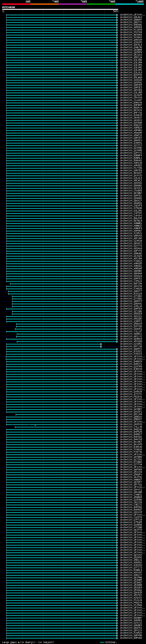
Task: Click the alignment bar for UniRef100_Q7X9D2
Action: click(x=65, y=296)
